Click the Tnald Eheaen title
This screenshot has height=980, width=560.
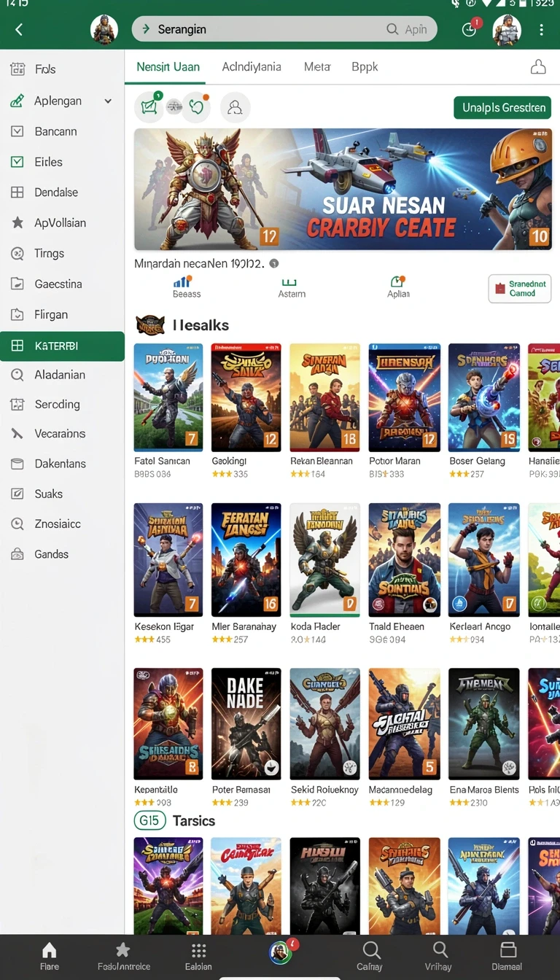click(x=397, y=626)
